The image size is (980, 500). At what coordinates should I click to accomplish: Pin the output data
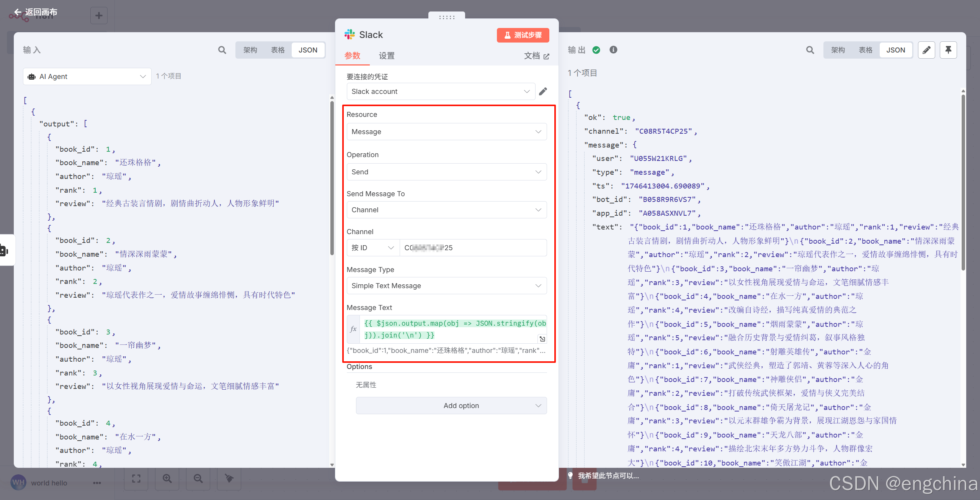pyautogui.click(x=948, y=50)
